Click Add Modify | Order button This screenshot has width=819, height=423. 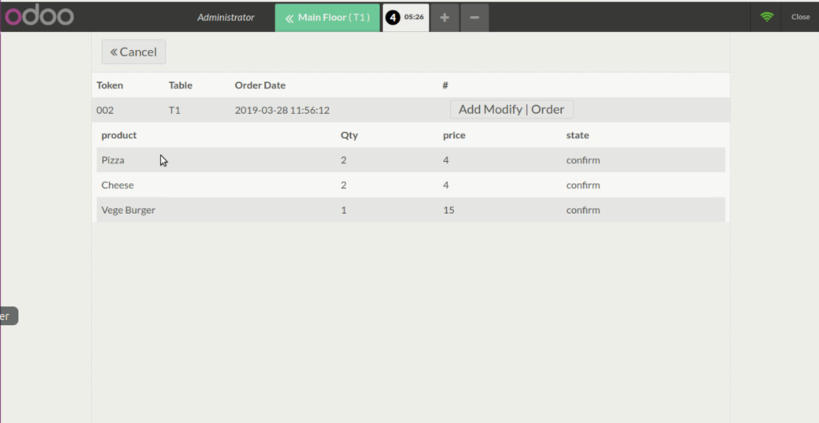[511, 109]
